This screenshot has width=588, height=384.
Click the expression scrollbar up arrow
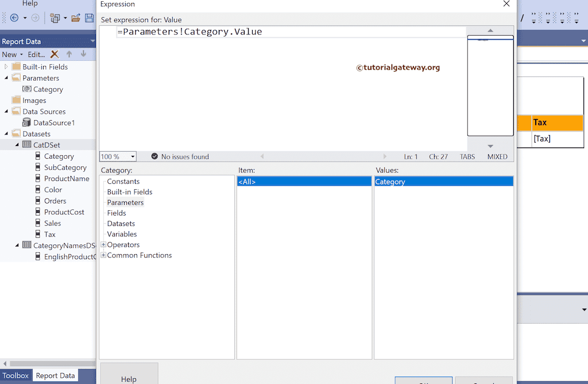point(489,29)
